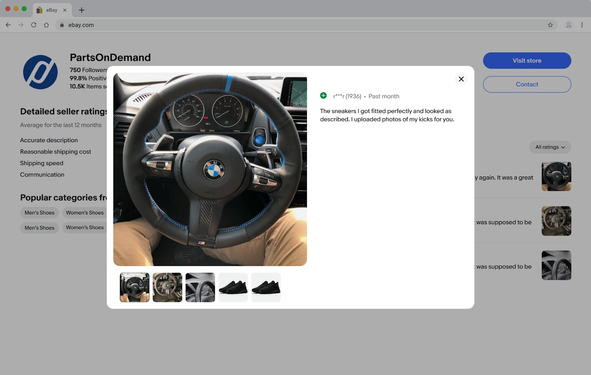Go back to previous page
591x375 pixels.
pos(8,25)
